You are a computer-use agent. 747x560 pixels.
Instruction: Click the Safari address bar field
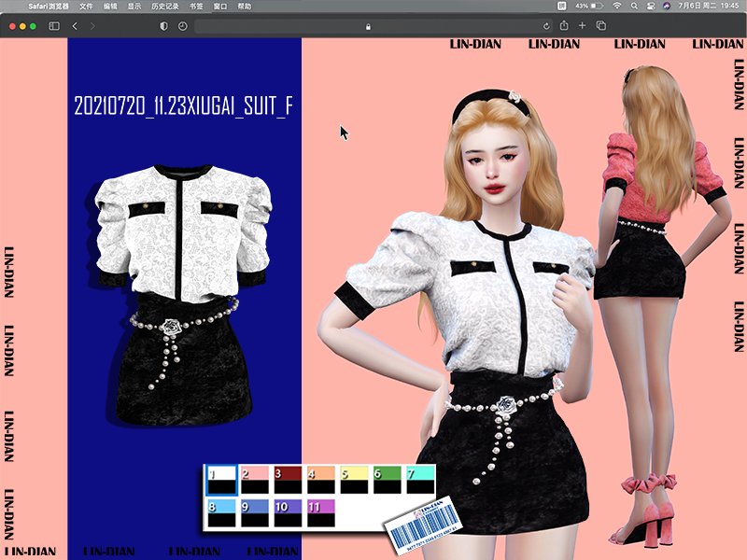click(x=367, y=26)
